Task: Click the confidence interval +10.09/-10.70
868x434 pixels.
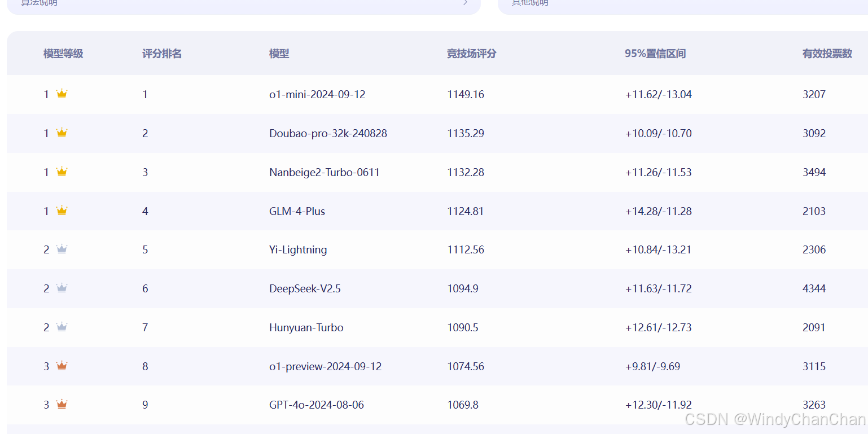Action: click(659, 133)
